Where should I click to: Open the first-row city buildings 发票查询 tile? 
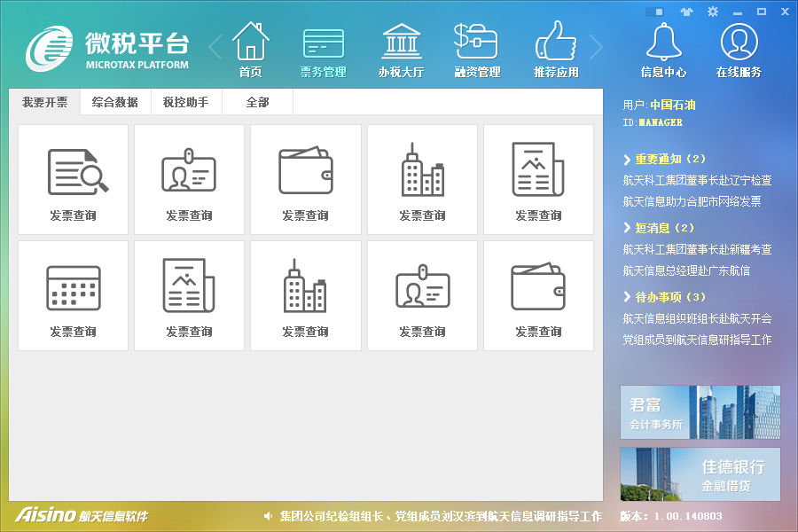point(422,179)
